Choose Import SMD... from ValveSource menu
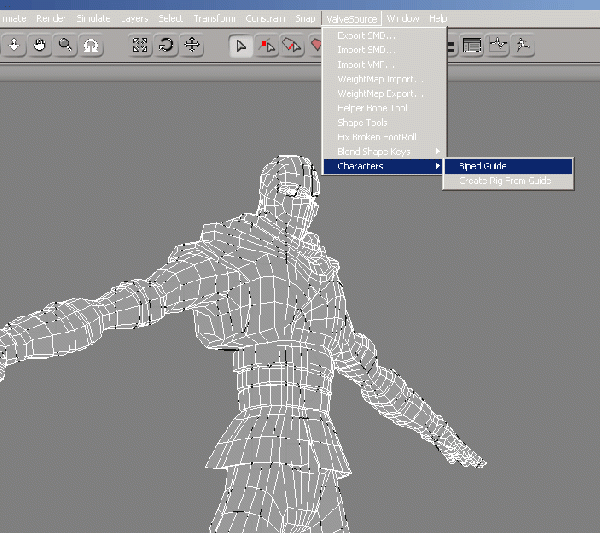 click(384, 50)
